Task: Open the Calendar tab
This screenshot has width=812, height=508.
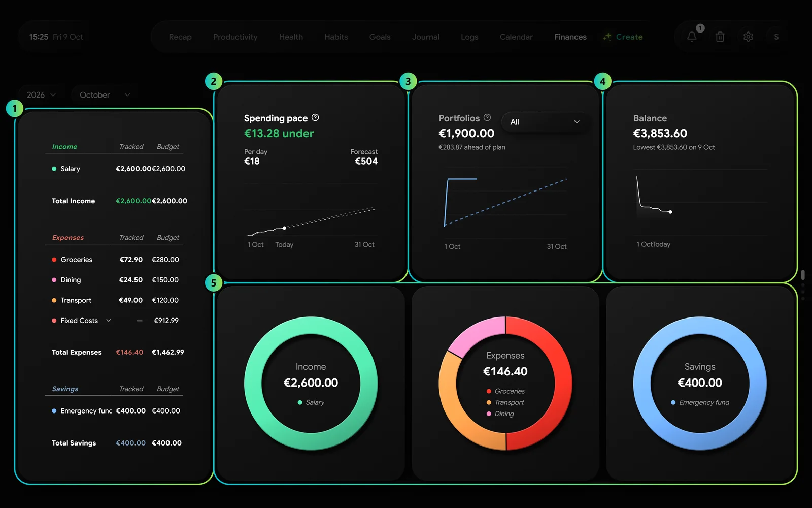Action: tap(516, 37)
